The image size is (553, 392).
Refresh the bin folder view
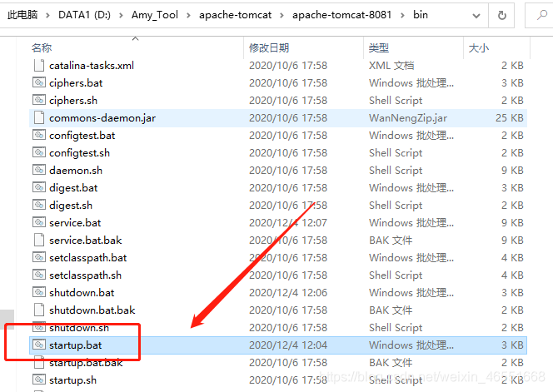coord(501,15)
